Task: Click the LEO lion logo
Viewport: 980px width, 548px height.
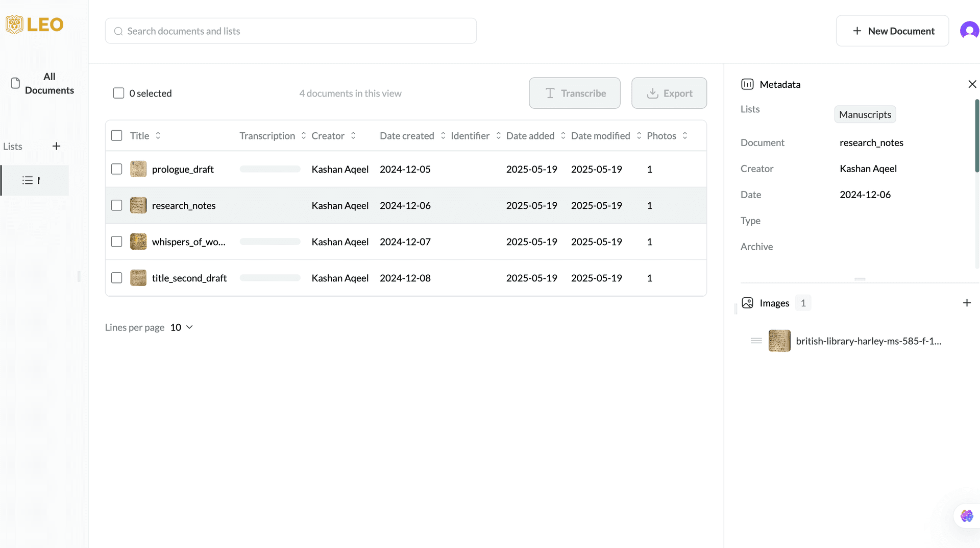Action: pyautogui.click(x=15, y=25)
